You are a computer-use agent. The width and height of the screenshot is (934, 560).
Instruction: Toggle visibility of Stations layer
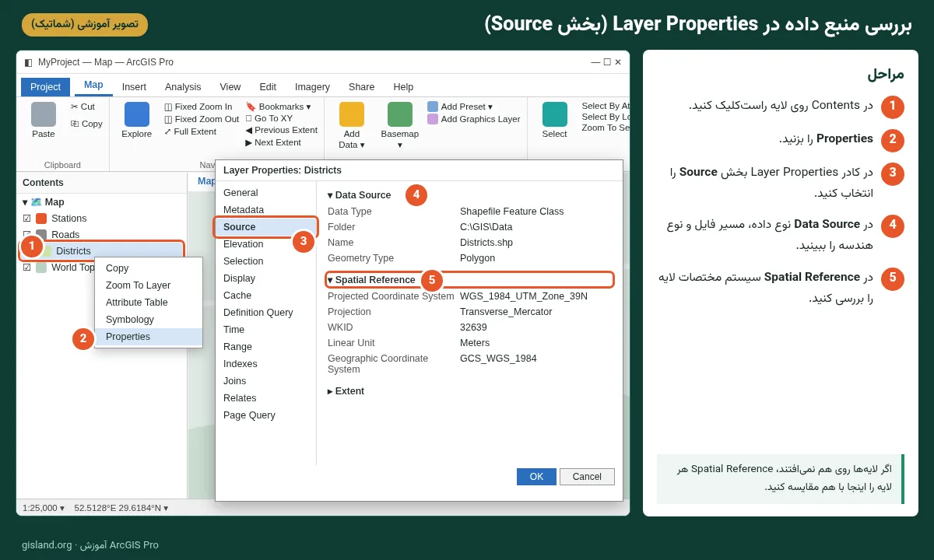(27, 219)
